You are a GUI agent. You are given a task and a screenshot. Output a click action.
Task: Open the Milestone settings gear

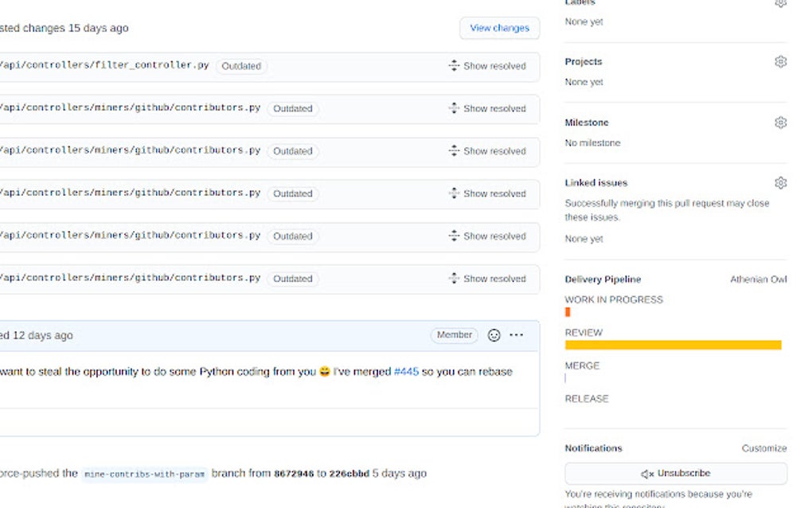pos(781,122)
